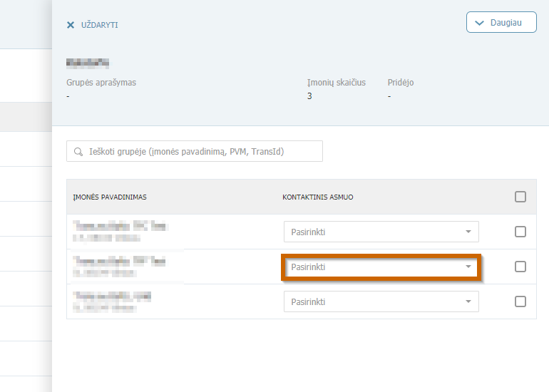Click the Kontaktinis asmuo column header
The width and height of the screenshot is (549, 392).
[317, 197]
